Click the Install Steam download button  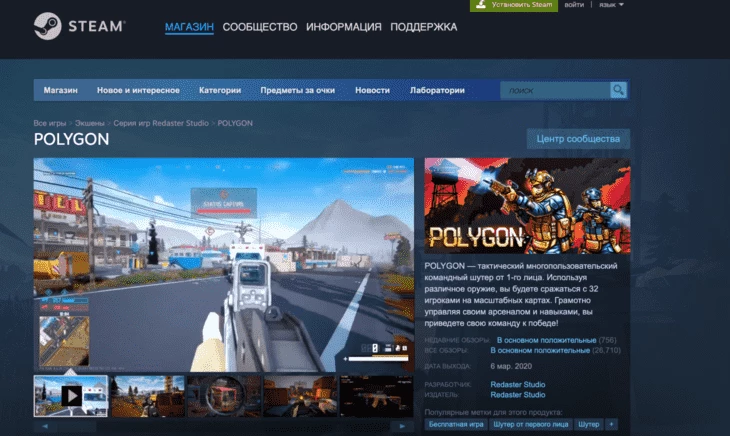point(514,5)
